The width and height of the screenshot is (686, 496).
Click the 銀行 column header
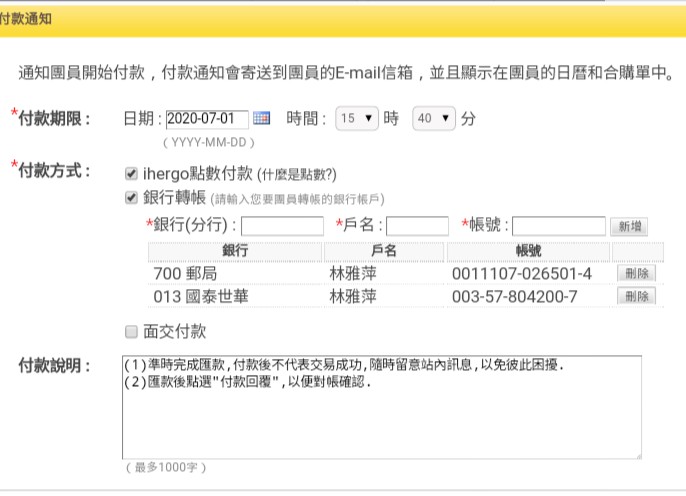tap(235, 251)
